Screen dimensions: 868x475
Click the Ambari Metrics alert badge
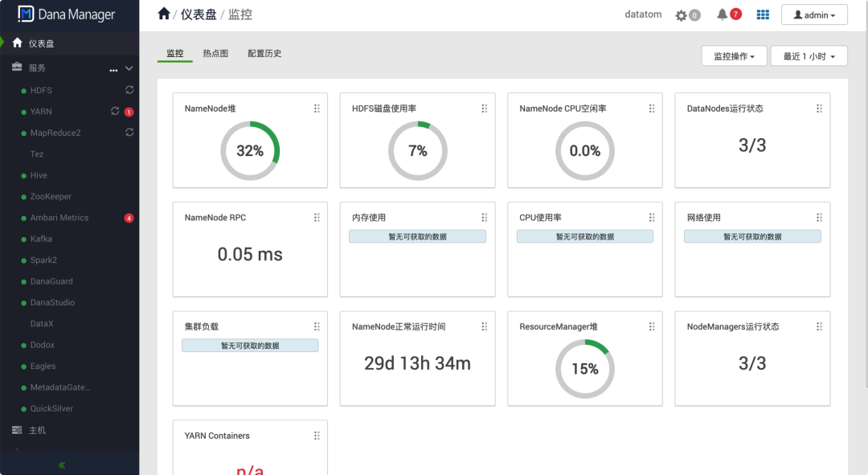click(x=129, y=218)
